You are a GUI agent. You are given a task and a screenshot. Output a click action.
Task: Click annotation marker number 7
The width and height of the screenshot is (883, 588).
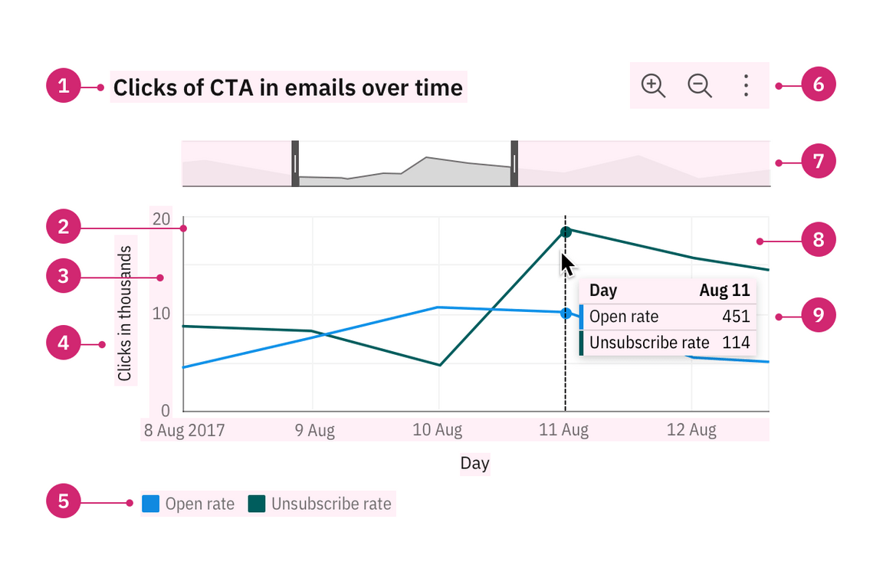point(819,161)
